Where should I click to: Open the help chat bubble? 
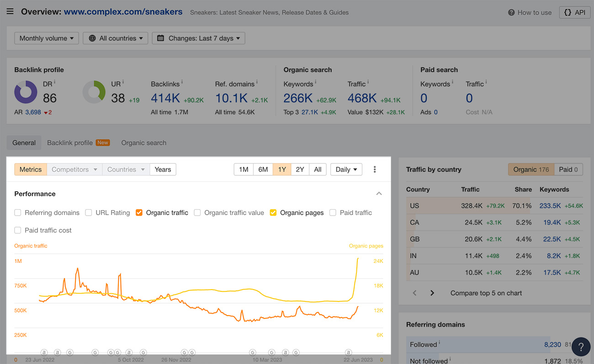tap(581, 347)
